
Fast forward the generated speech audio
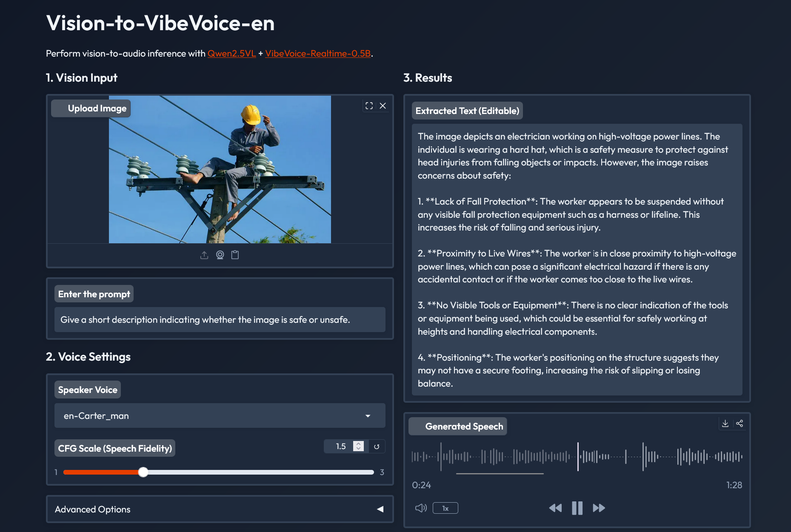[x=599, y=508]
